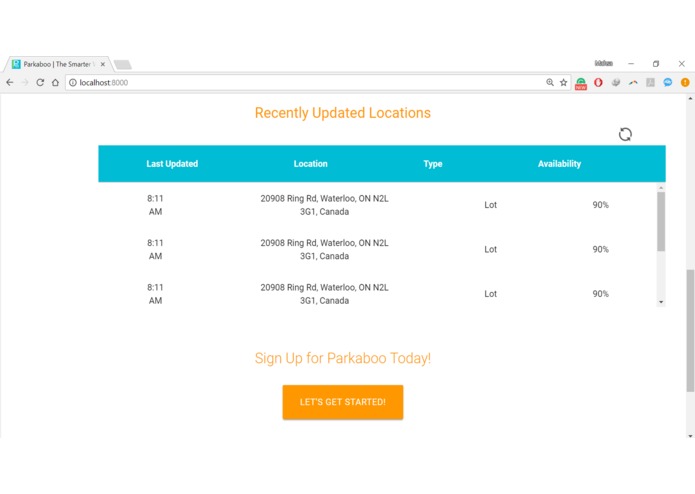Reload the localhost page
This screenshot has width=695, height=494.
point(40,82)
